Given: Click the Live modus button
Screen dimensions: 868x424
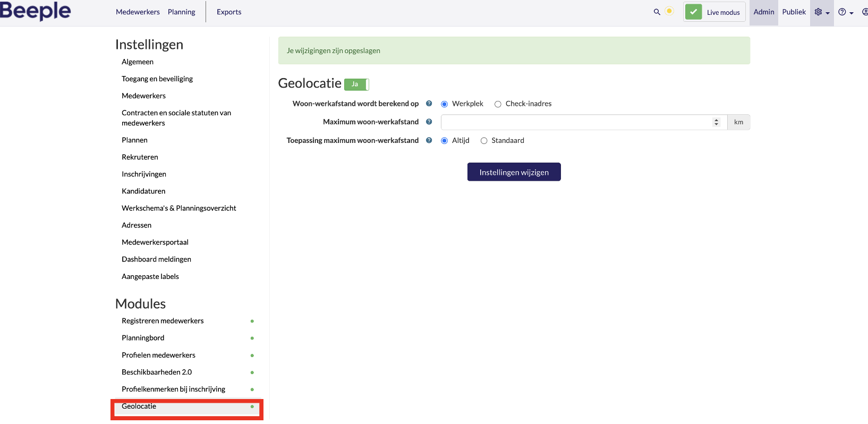Looking at the screenshot, I should (x=714, y=12).
